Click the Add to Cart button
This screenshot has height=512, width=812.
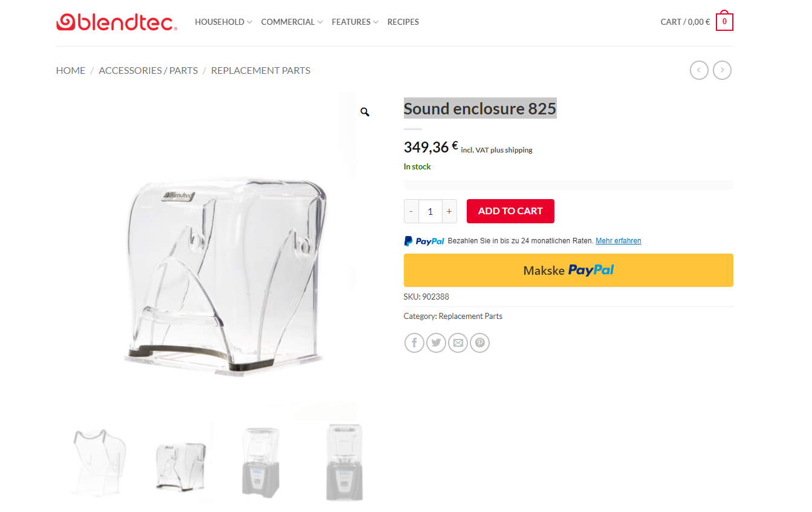click(510, 211)
